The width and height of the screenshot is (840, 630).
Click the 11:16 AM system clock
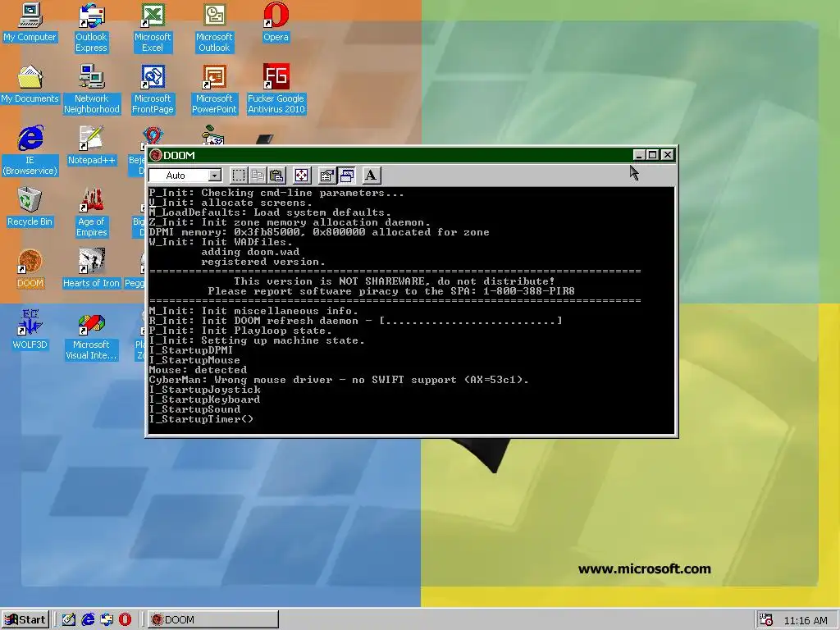806,620
